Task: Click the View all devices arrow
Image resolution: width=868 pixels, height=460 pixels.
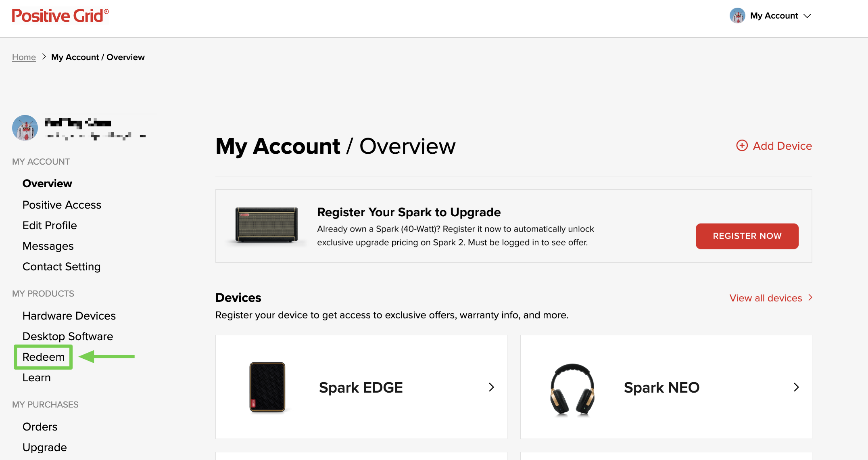Action: click(810, 298)
